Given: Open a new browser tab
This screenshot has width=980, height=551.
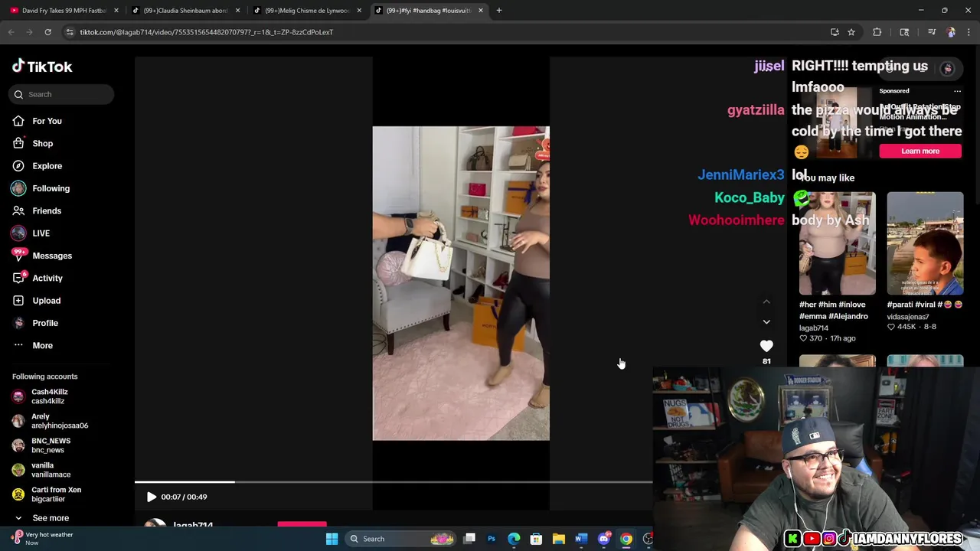Looking at the screenshot, I should pos(499,11).
